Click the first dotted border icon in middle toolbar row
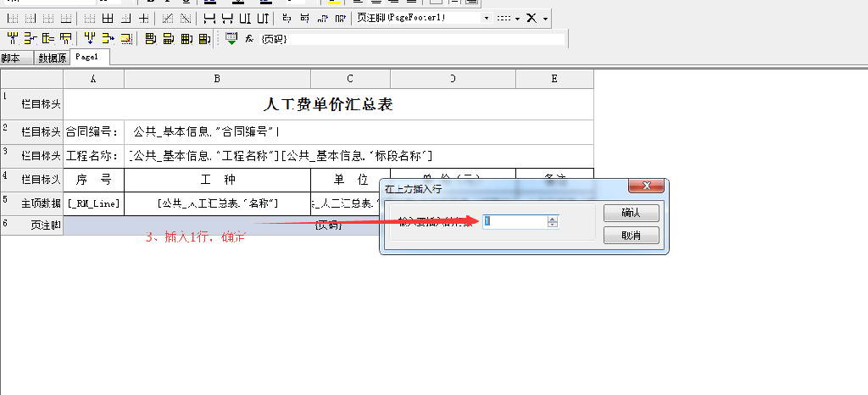This screenshot has width=868, height=395. coord(11,18)
